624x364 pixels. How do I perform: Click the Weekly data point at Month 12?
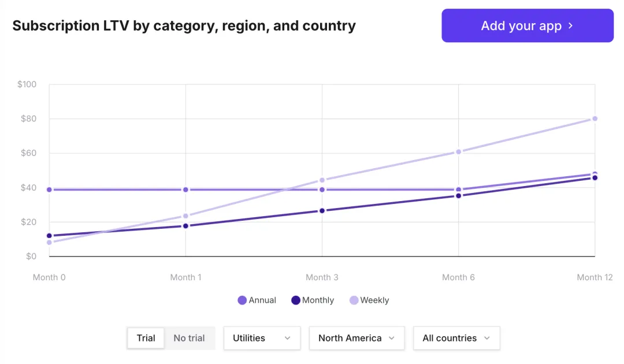coord(595,118)
